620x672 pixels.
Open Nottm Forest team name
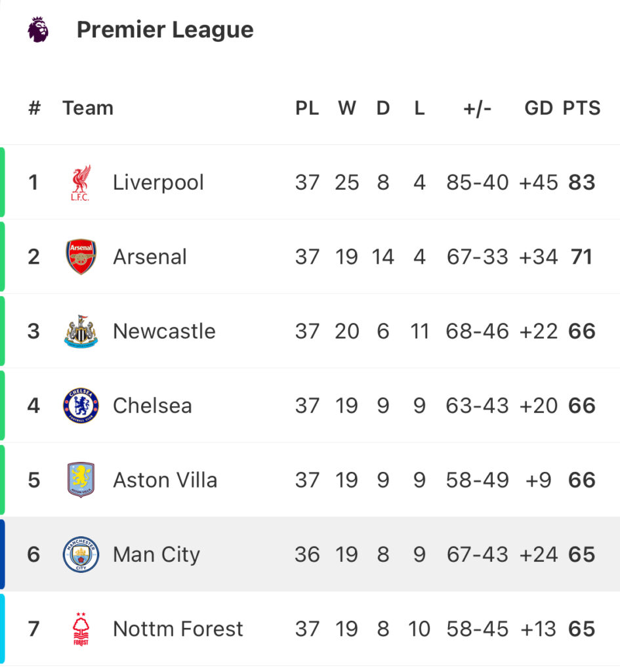click(x=178, y=629)
